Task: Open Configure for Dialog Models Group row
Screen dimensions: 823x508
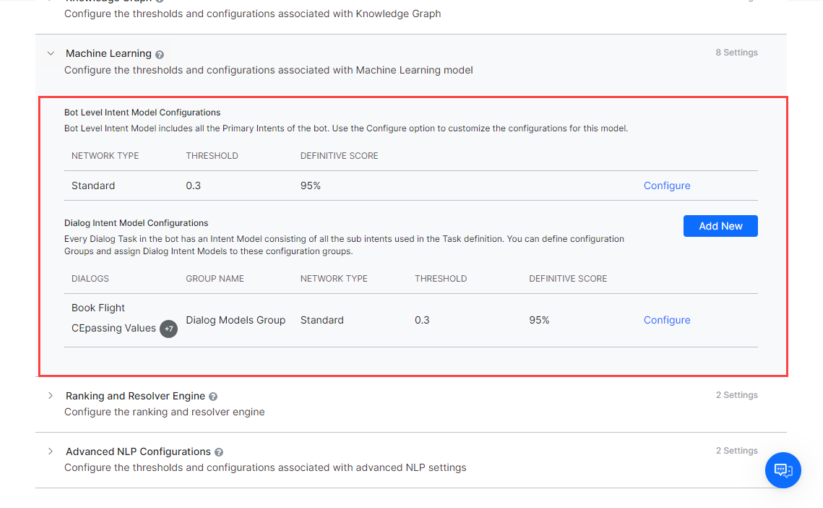Action: (x=666, y=320)
